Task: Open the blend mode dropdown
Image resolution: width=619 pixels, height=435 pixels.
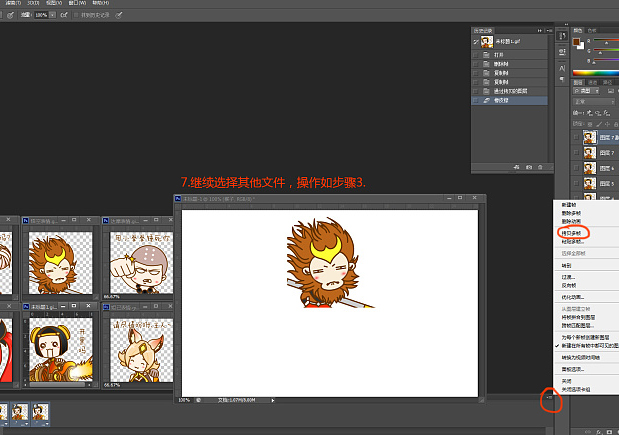Action: click(594, 102)
